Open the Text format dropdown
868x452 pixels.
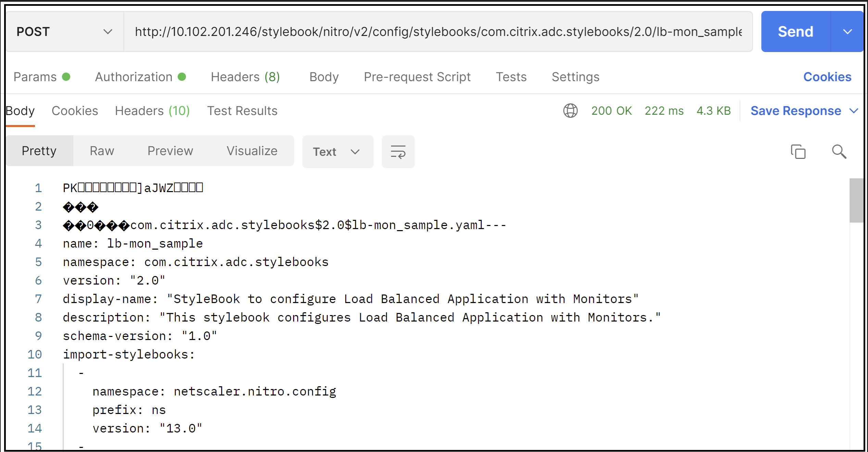pyautogui.click(x=338, y=151)
